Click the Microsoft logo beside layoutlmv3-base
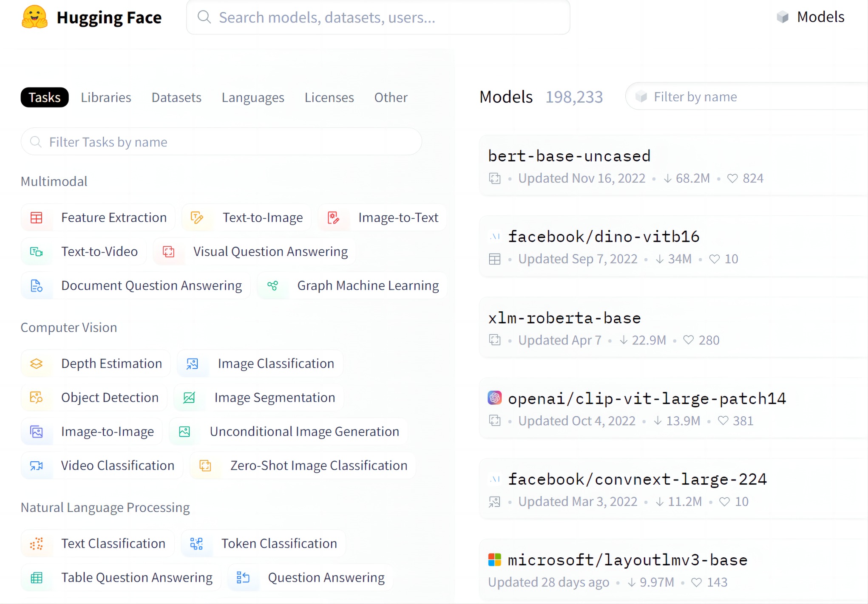The height and width of the screenshot is (604, 868). pos(495,560)
